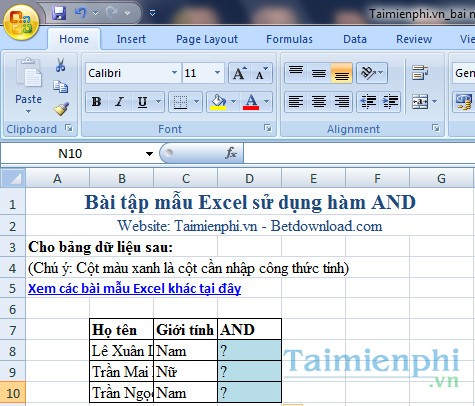This screenshot has height=406, width=475.
Task: Switch to the Home tab
Action: [x=74, y=39]
